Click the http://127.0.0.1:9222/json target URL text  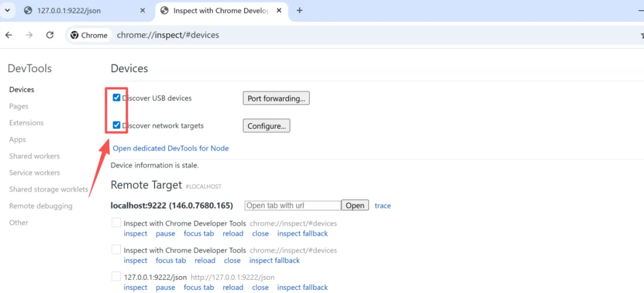click(x=232, y=277)
